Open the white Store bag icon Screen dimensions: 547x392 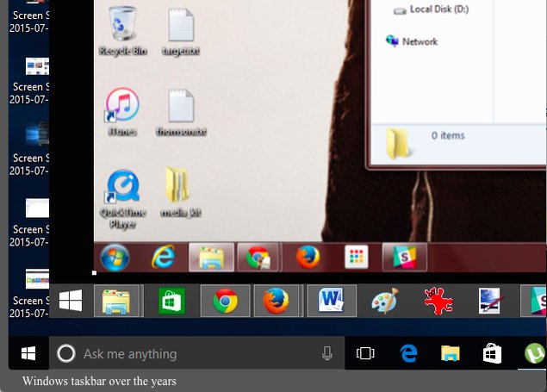(492, 353)
